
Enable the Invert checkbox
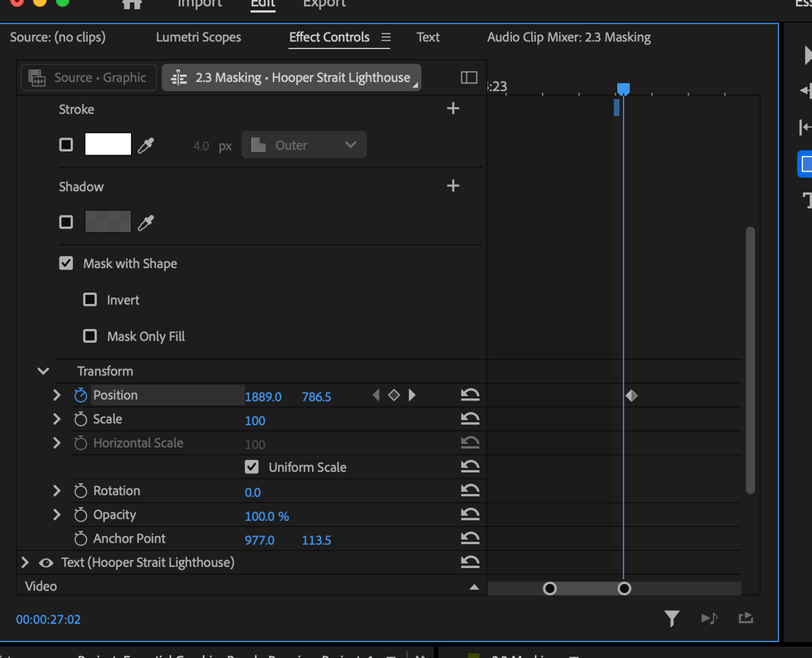pyautogui.click(x=90, y=300)
